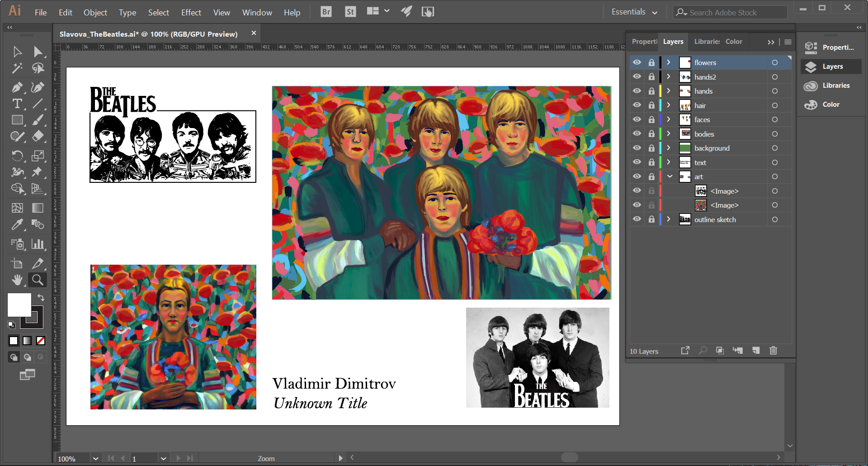This screenshot has width=868, height=466.
Task: Select the Scale tool
Action: tap(38, 156)
